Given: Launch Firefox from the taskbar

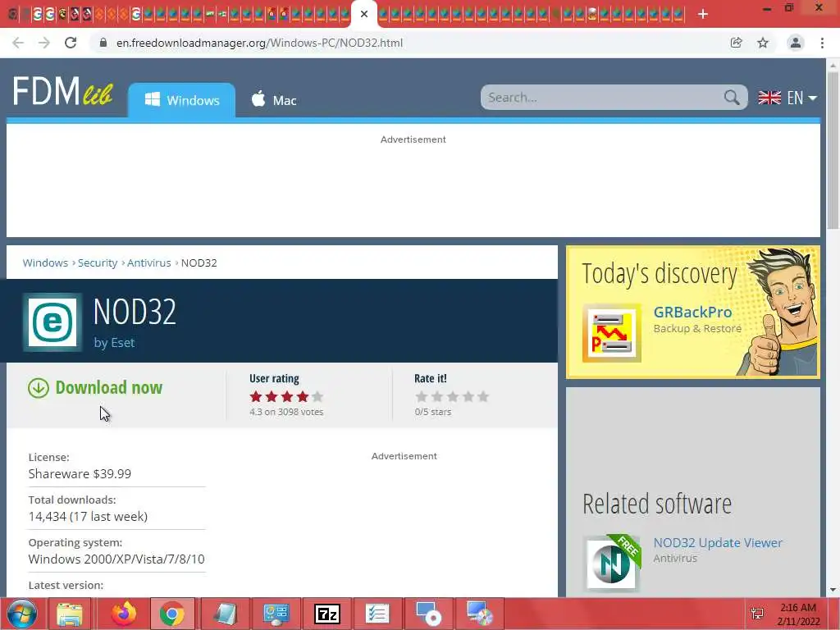Looking at the screenshot, I should (x=124, y=614).
